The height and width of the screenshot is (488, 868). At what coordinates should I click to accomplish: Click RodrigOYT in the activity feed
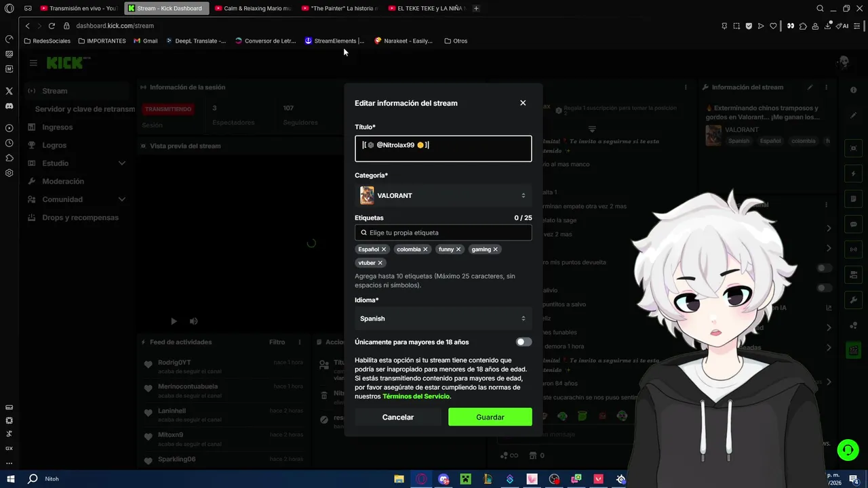click(x=174, y=363)
